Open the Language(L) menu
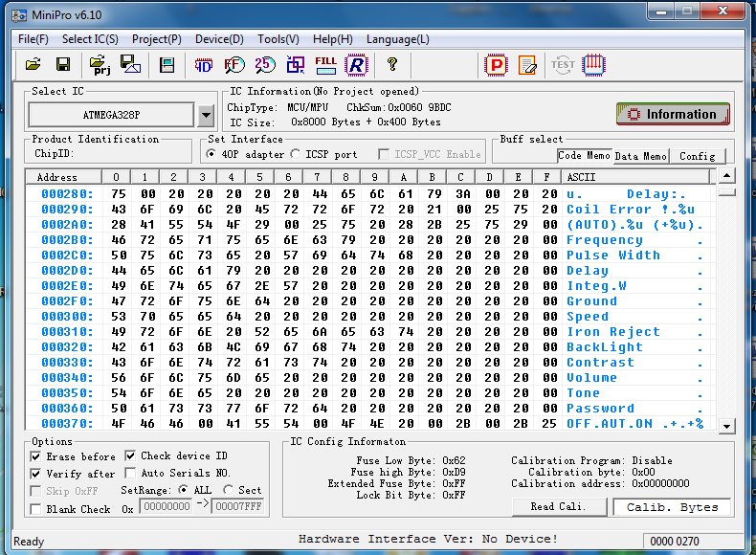This screenshot has width=756, height=555. click(x=398, y=39)
